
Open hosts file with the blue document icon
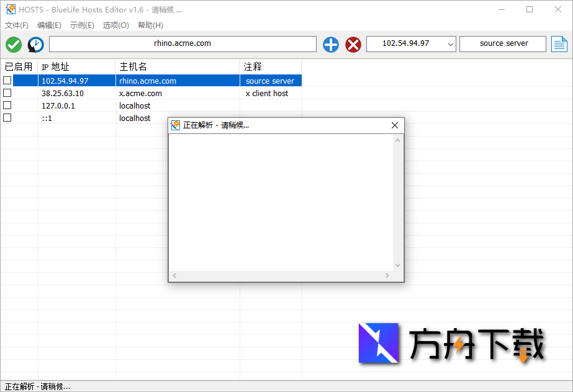point(559,44)
